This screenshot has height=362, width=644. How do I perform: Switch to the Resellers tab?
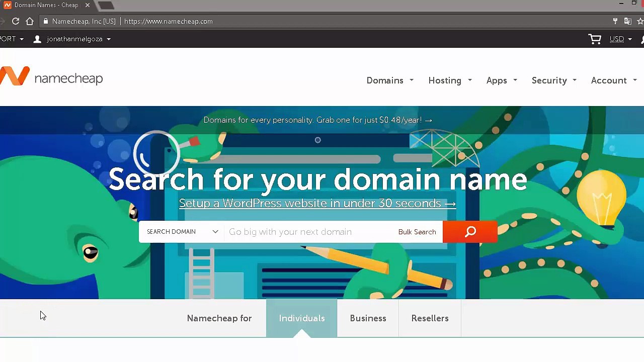coord(430,318)
